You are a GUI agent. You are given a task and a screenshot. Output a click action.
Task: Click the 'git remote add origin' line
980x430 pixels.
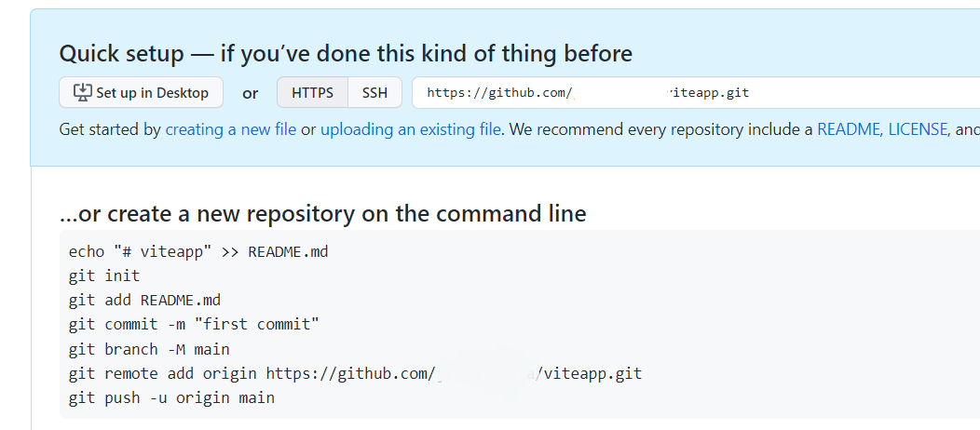tap(355, 373)
